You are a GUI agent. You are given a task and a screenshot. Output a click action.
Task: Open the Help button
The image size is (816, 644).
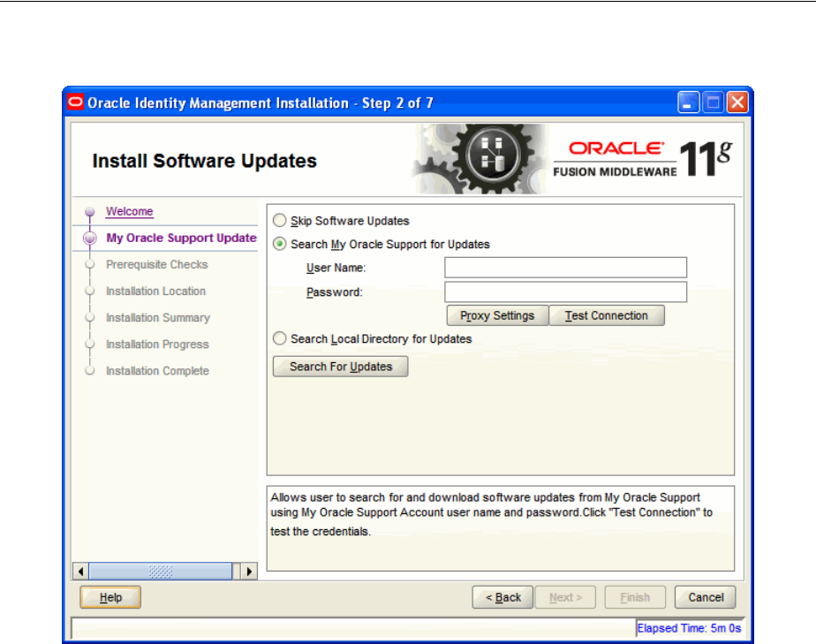click(110, 597)
